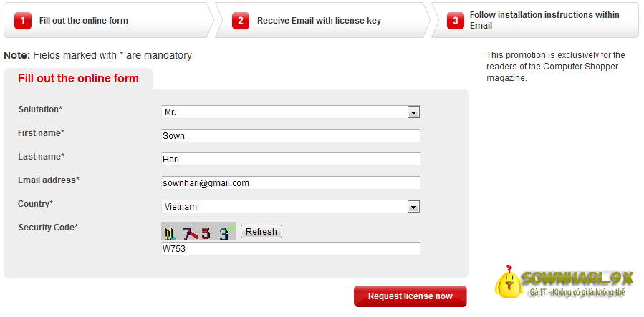Click the red step 3 number badge
The width and height of the screenshot is (644, 317).
click(x=456, y=21)
